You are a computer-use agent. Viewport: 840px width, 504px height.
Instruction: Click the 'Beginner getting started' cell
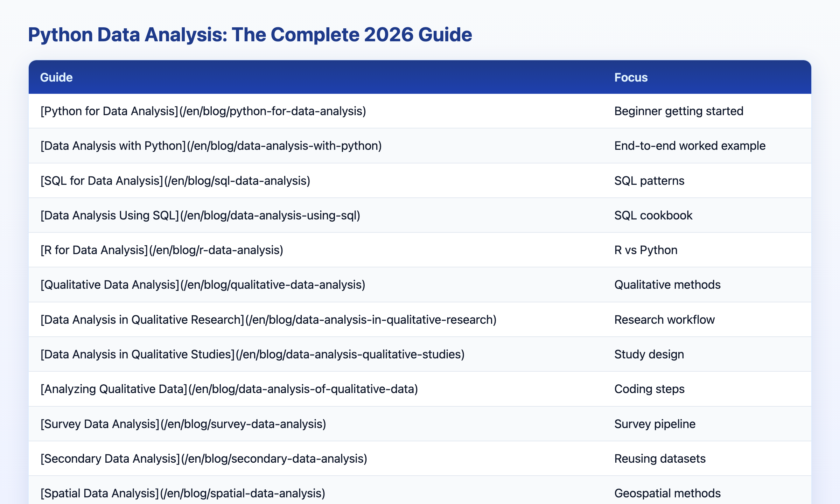(x=679, y=111)
